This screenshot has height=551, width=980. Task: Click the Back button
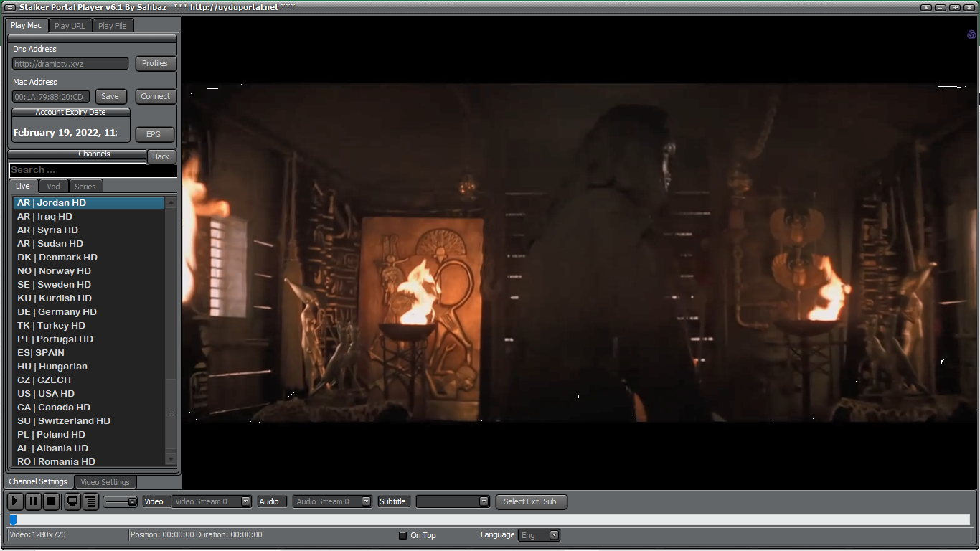[161, 156]
